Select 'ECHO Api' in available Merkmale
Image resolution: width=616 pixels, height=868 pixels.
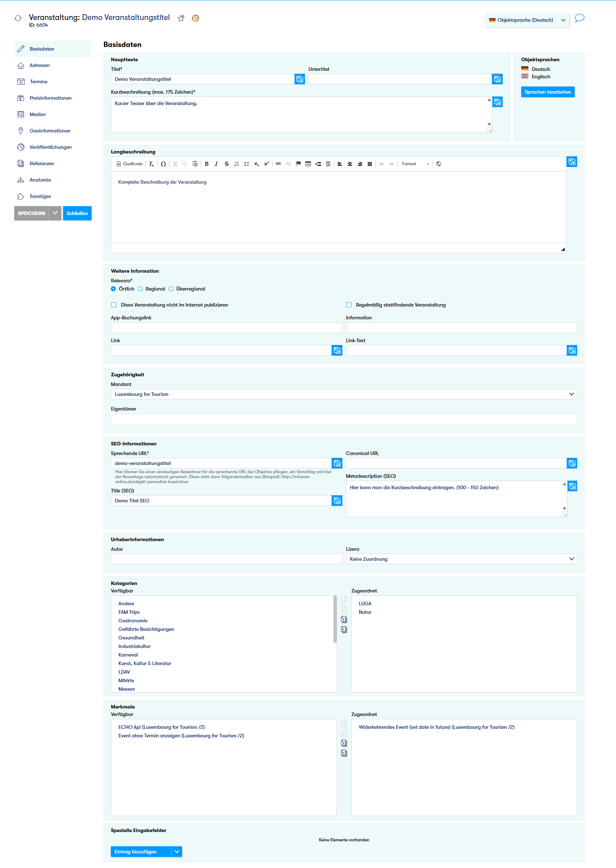(162, 727)
